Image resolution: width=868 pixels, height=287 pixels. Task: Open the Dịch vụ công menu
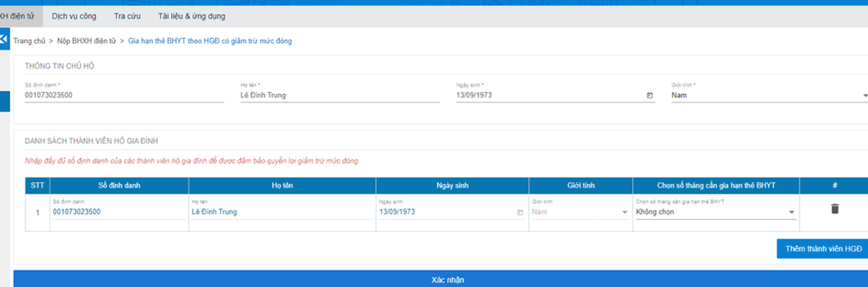tap(74, 16)
